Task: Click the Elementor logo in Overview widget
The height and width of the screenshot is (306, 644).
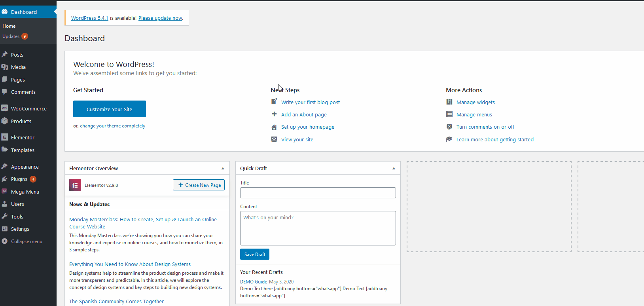Action: coord(75,185)
